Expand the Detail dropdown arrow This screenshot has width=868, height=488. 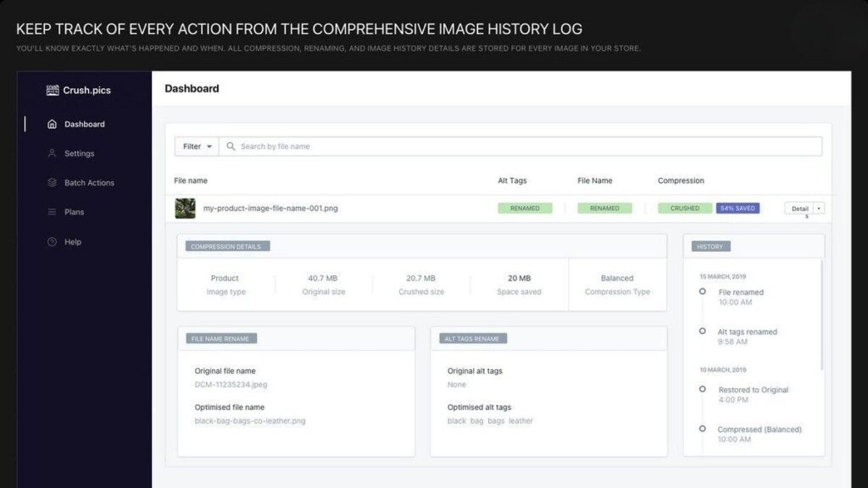[x=819, y=208]
